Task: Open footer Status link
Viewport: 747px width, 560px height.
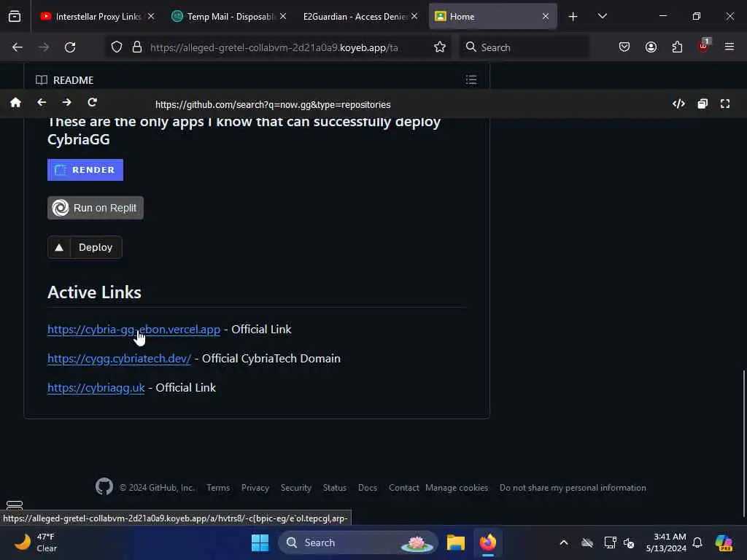Action: tap(335, 488)
